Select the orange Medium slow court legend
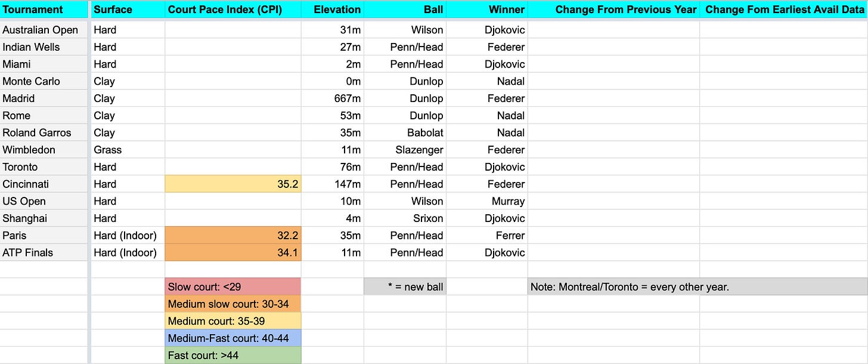This screenshot has height=364, width=868. click(233, 304)
